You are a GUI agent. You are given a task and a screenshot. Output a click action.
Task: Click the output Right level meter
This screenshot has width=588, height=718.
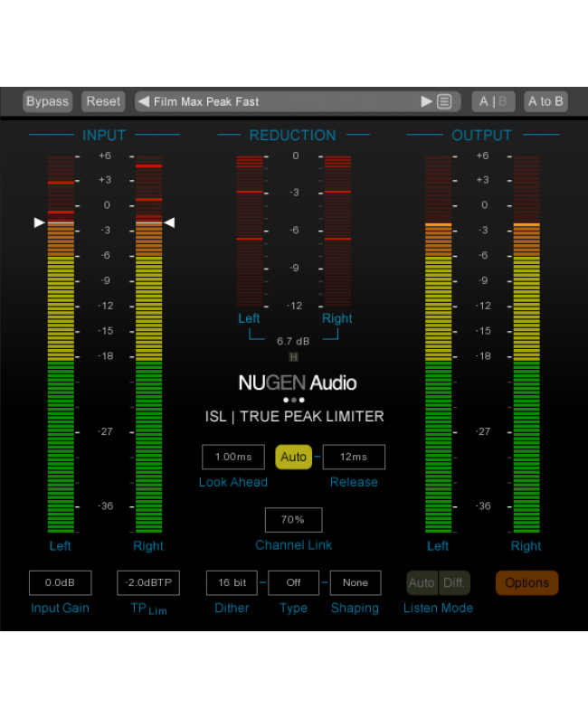click(x=526, y=344)
